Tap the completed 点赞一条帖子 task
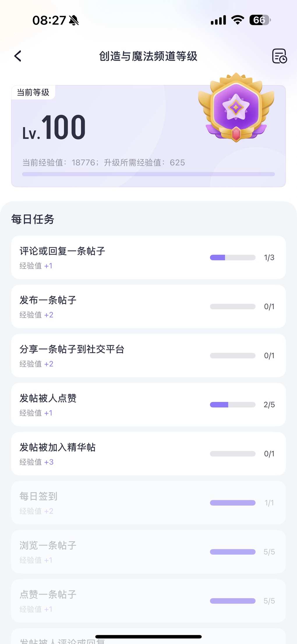Screen dimensions: 297x644 point(148,601)
